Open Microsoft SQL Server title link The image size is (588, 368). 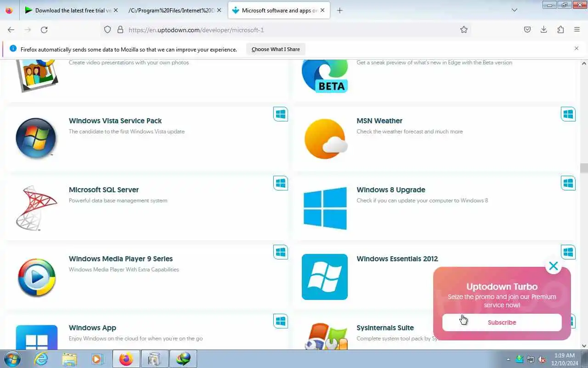tap(104, 190)
